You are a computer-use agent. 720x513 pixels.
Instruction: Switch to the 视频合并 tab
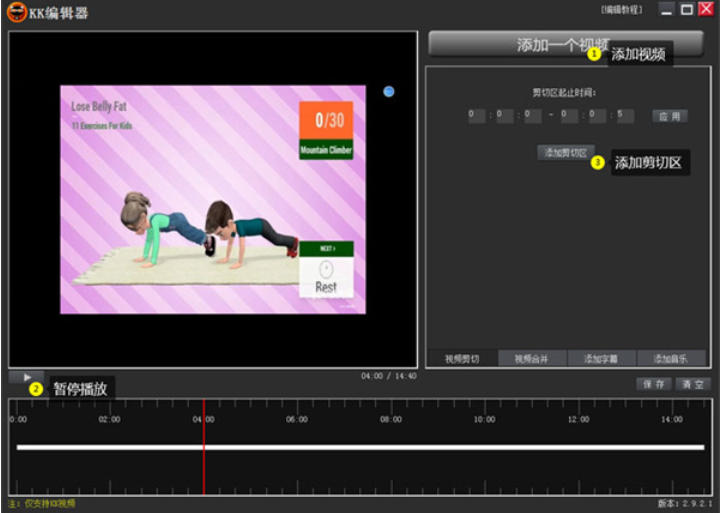[x=532, y=358]
